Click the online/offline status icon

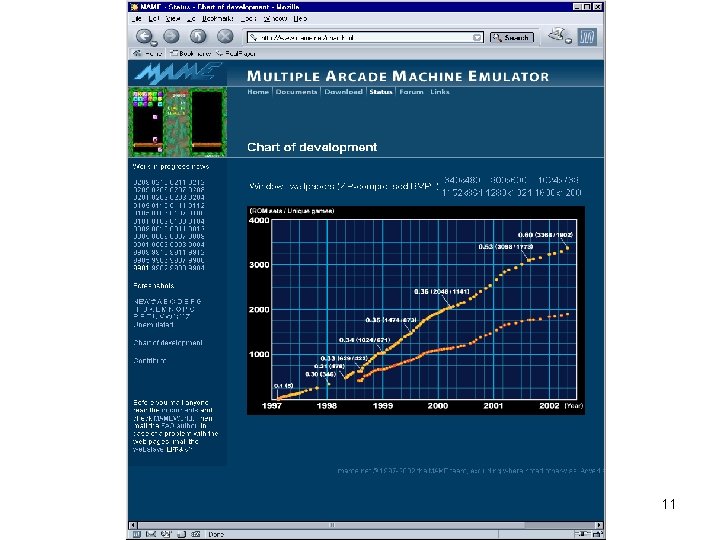[581, 534]
